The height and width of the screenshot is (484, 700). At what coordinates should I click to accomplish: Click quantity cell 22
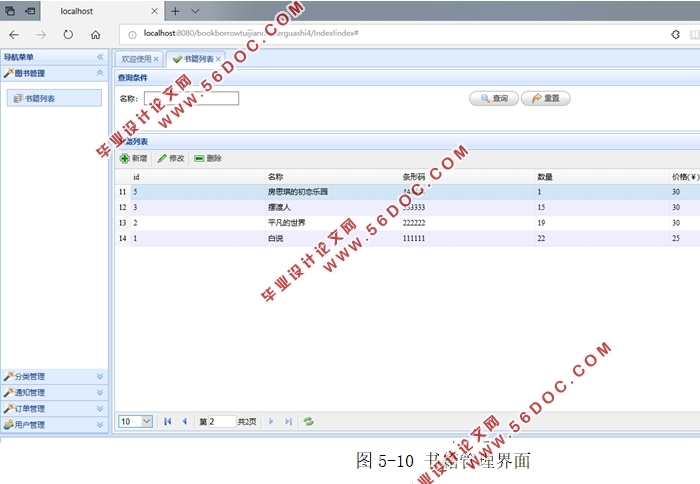[x=603, y=238]
